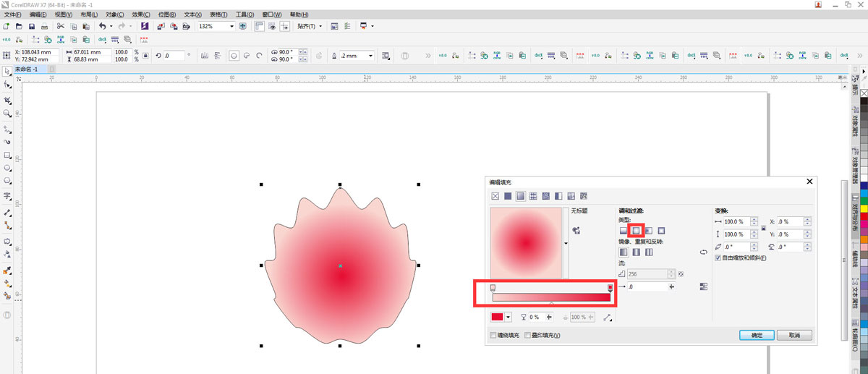
Task: Click the reverse fill icon
Action: (x=703, y=252)
